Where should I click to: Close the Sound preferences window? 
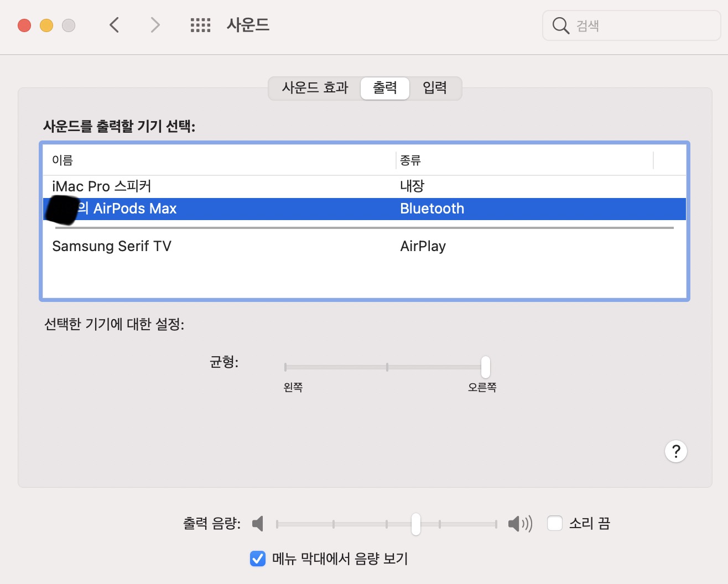coord(24,25)
